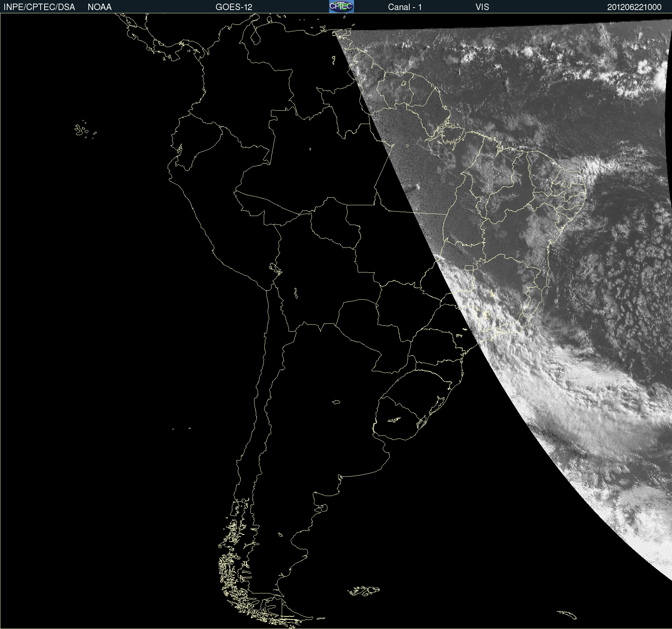
Task: Select the NOAA label in the header
Action: pos(100,7)
